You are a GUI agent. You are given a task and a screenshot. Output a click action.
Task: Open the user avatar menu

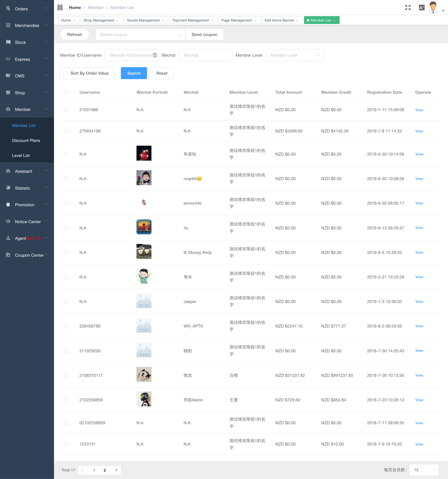pos(433,8)
